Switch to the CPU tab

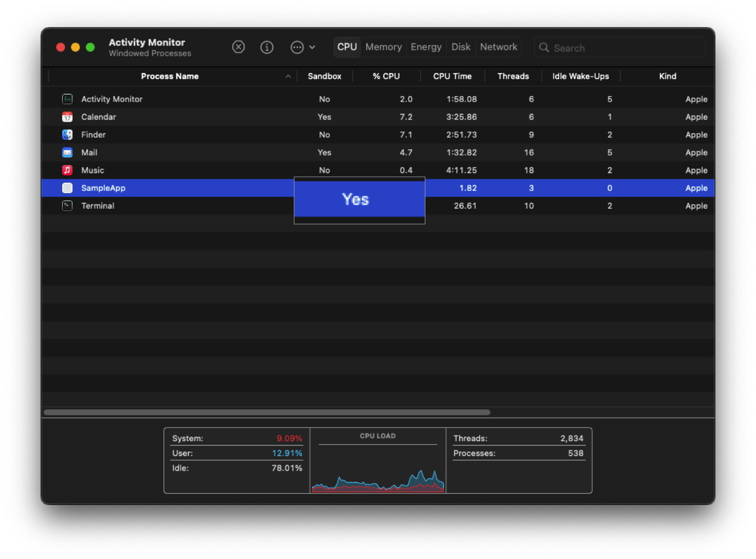pos(347,47)
